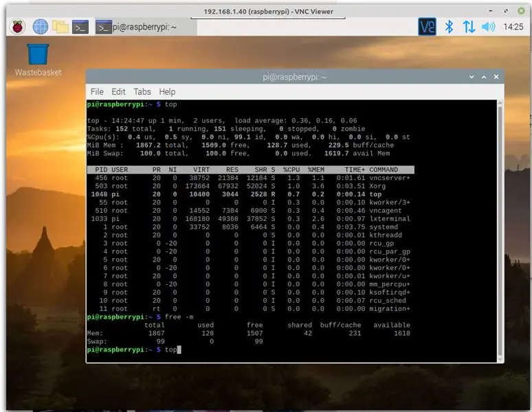Click the MiB Mem summary line
532x412 pixels.
tap(240, 146)
